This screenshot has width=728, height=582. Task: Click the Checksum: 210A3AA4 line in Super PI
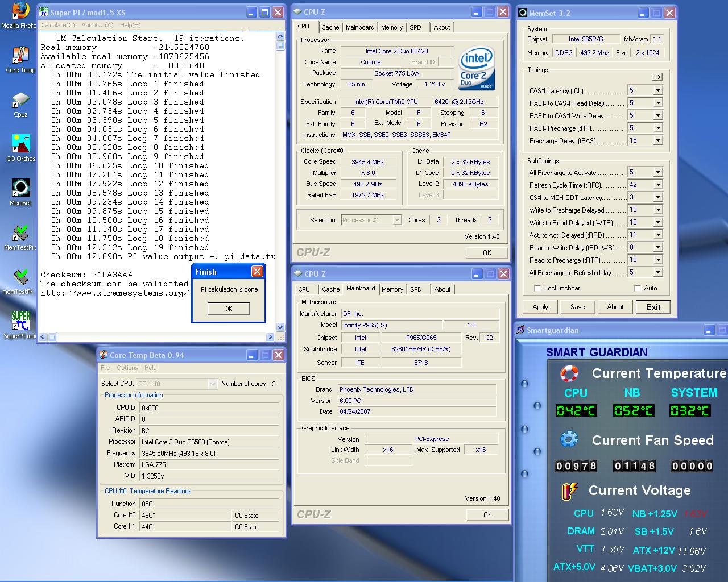click(x=86, y=275)
